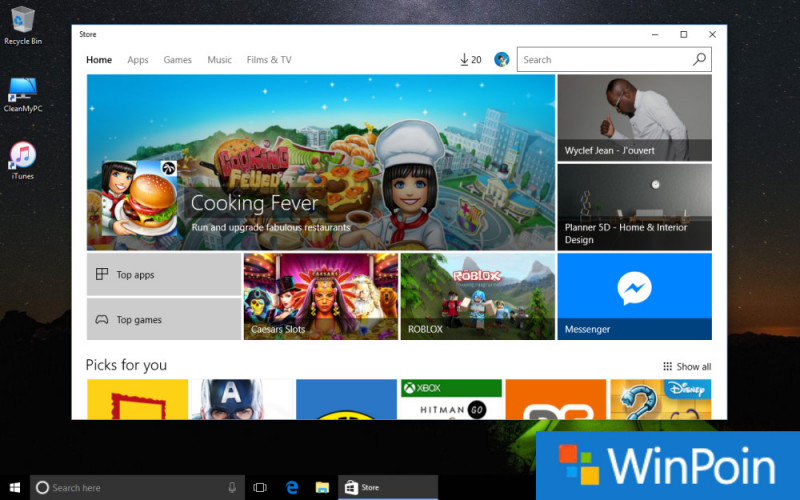
Task: Launch Microsoft Edge from taskbar
Action: pos(292,488)
